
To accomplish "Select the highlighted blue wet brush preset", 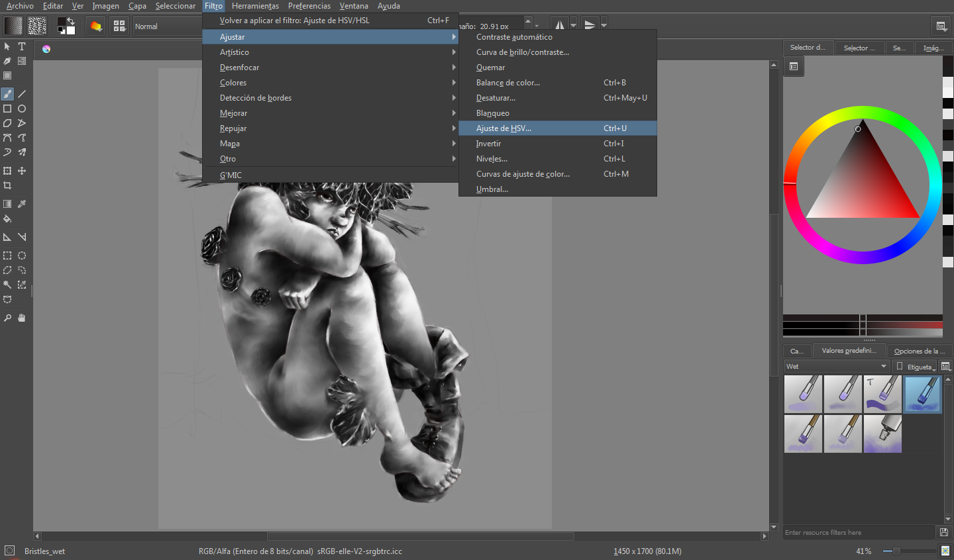I will point(922,394).
